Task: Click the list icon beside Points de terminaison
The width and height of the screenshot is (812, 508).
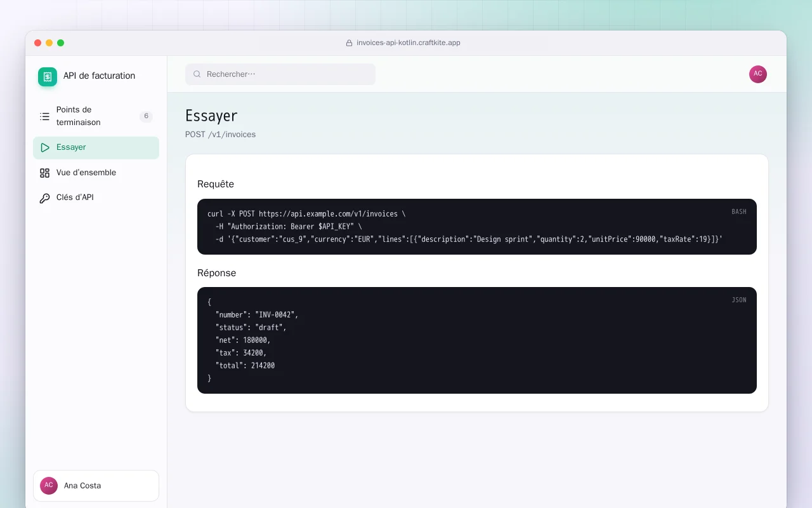Action: point(44,116)
